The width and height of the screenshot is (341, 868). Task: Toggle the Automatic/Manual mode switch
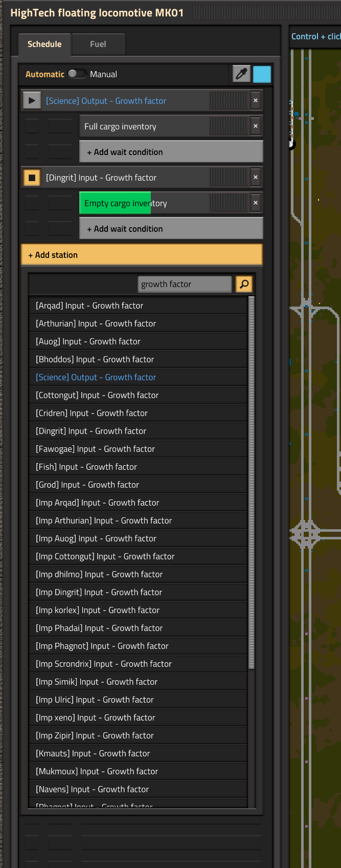[77, 74]
